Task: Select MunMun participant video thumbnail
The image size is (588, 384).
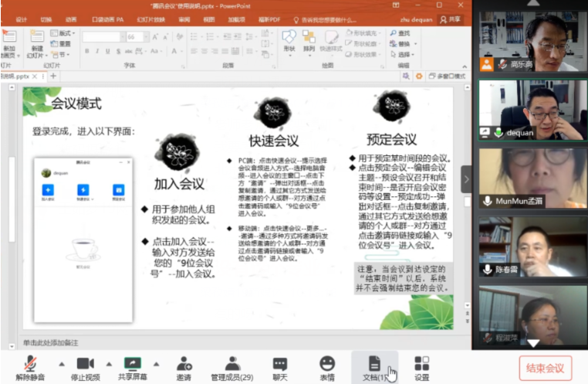Action: pyautogui.click(x=532, y=178)
